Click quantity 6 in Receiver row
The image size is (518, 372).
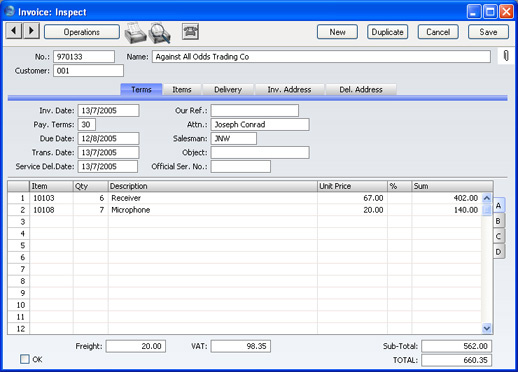click(91, 198)
